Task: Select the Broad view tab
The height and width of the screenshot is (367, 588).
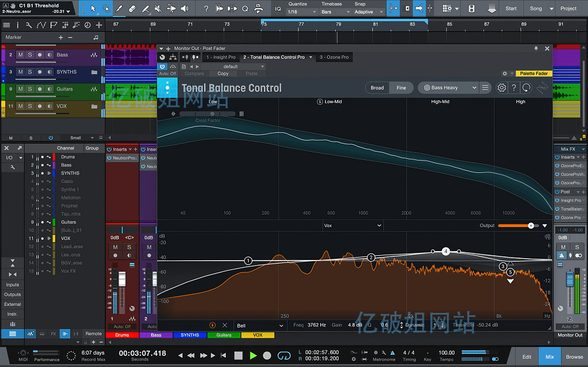Action: click(377, 88)
